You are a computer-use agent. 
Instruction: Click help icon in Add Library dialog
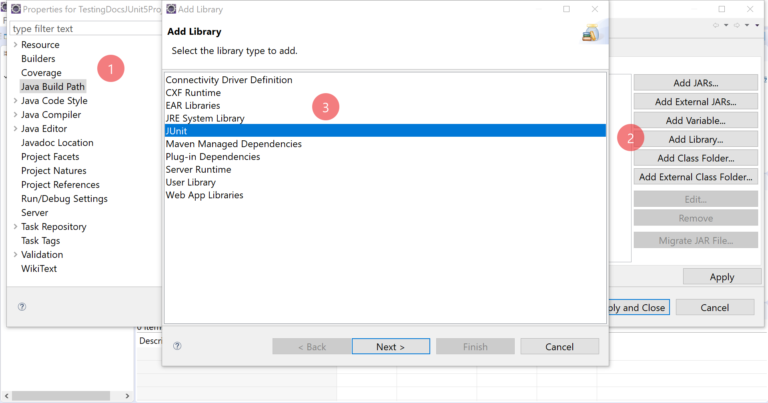point(177,346)
